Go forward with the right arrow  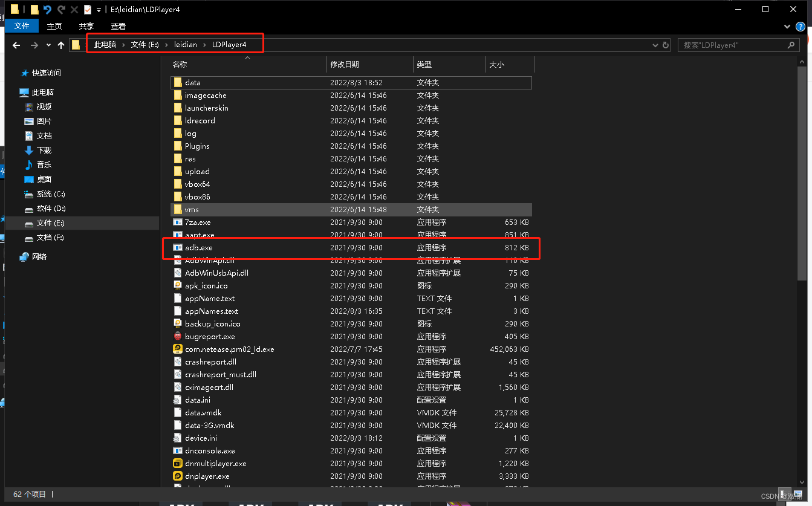pyautogui.click(x=34, y=45)
